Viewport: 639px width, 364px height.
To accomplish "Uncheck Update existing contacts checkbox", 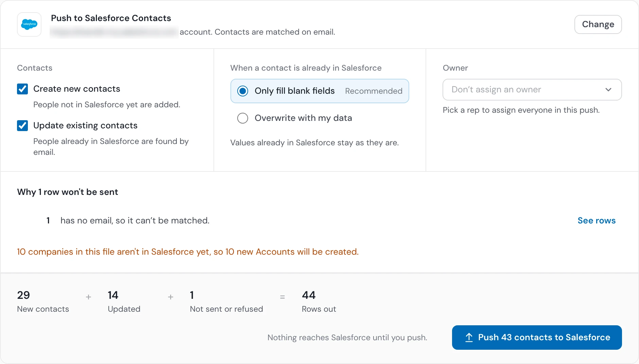I will click(22, 126).
